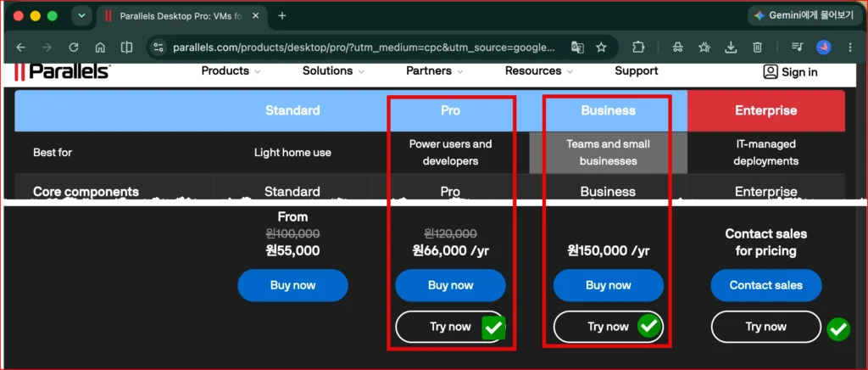Click Sign in
This screenshot has height=370, width=868.
[790, 72]
